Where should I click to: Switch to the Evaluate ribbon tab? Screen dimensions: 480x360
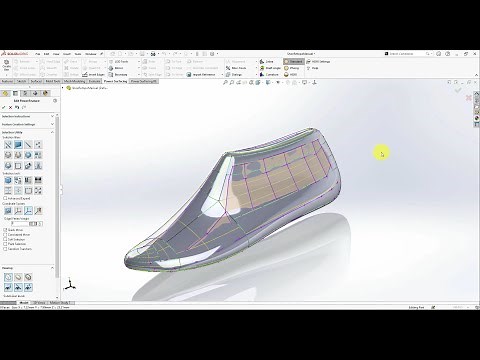point(94,81)
